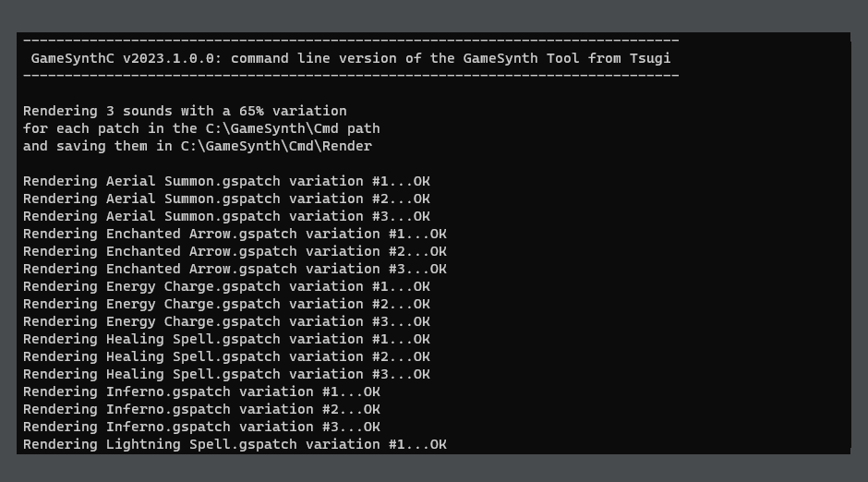This screenshot has height=482, width=868.
Task: Pick the Energy Charge variation #1 line
Action: 226,286
